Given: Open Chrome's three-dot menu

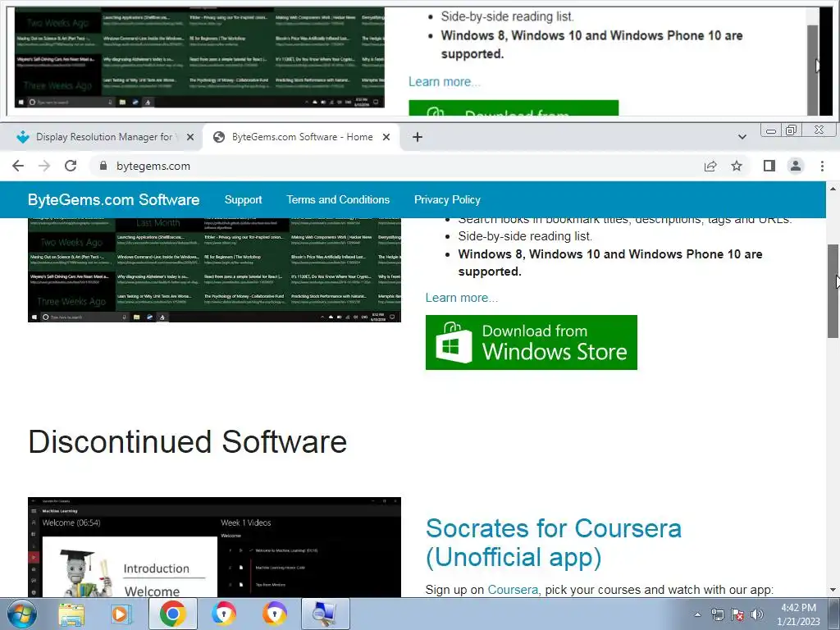Looking at the screenshot, I should 822,166.
